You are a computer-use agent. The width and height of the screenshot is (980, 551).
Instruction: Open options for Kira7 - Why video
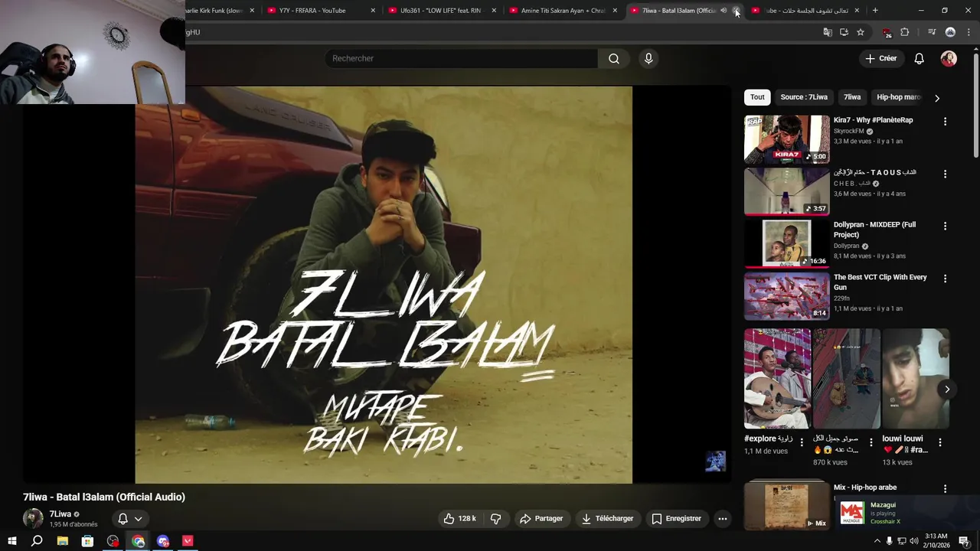point(945,121)
